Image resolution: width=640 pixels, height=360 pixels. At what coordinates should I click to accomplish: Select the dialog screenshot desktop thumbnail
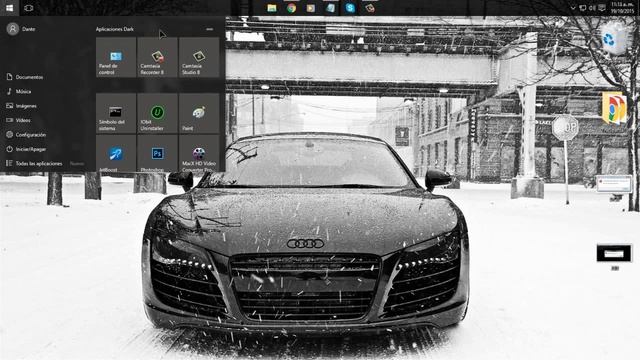pyautogui.click(x=614, y=184)
